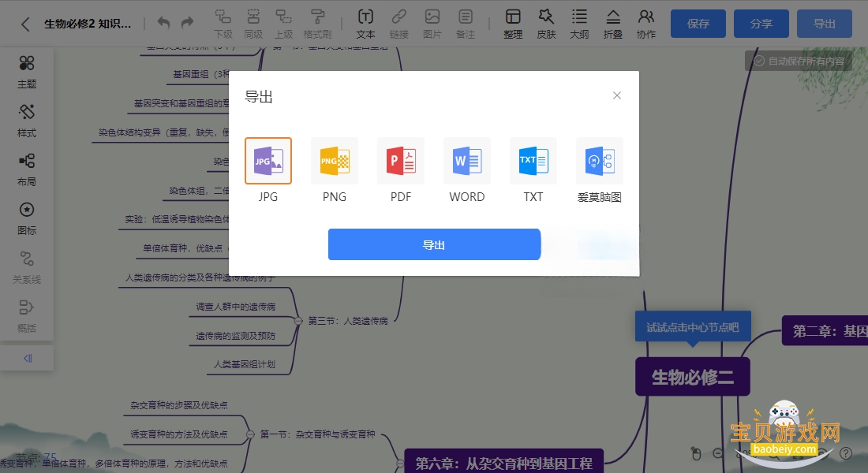Go back with the left arrow

(25, 24)
